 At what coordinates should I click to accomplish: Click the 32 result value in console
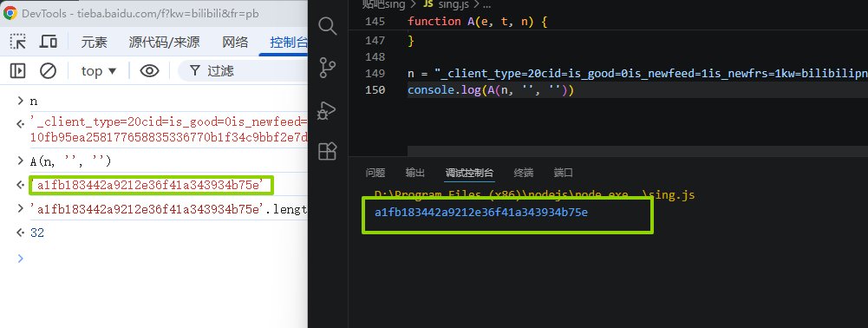point(37,233)
